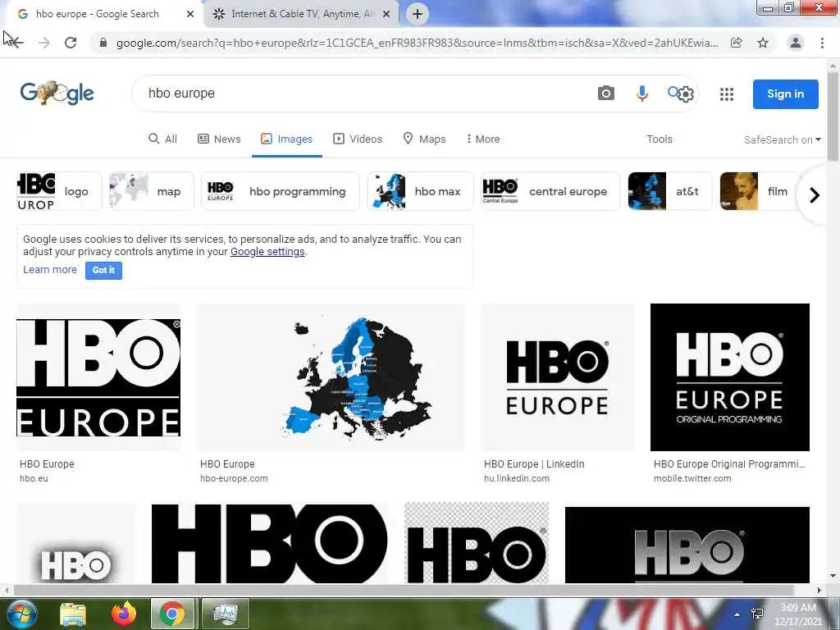The height and width of the screenshot is (630, 840).
Task: Click in the hbo europe search box
Action: [364, 94]
